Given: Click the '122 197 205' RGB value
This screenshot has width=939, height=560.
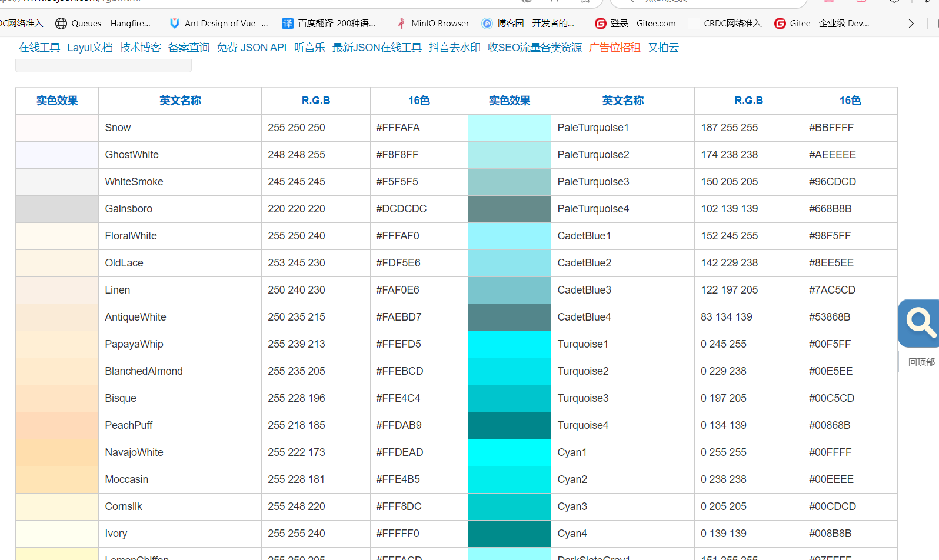Looking at the screenshot, I should coord(730,290).
